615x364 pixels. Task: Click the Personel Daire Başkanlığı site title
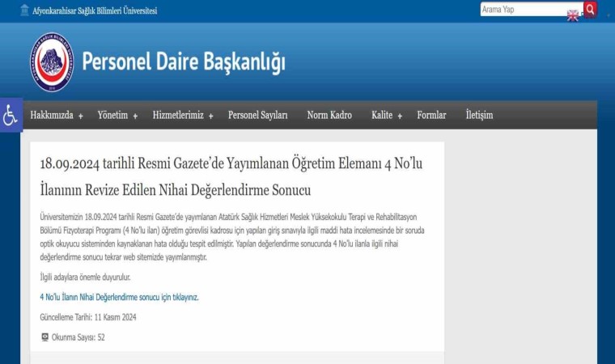(184, 62)
